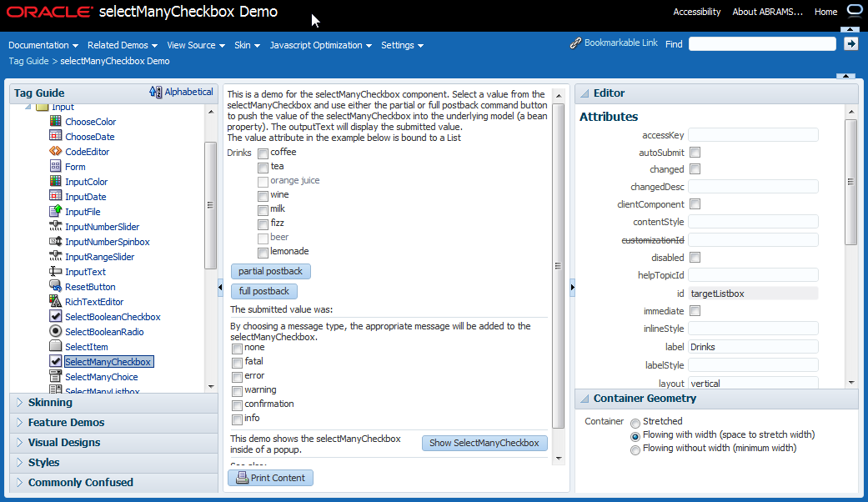Image resolution: width=868 pixels, height=502 pixels.
Task: Check the tea checkbox
Action: [263, 167]
